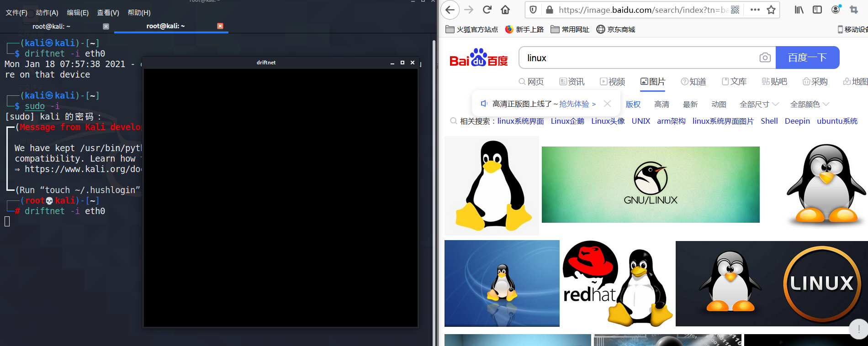Open related search Shell
The width and height of the screenshot is (868, 346).
(x=769, y=121)
